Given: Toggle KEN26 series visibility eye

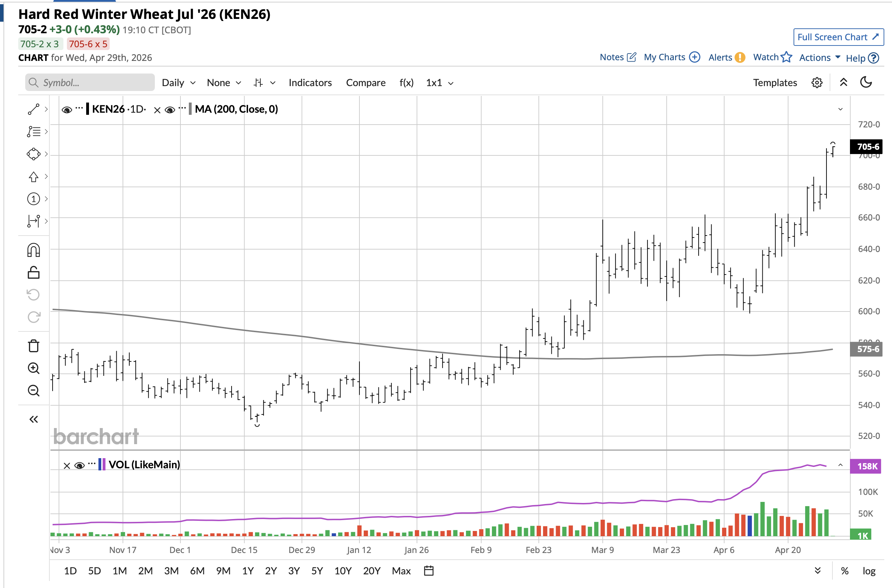Looking at the screenshot, I should pos(67,110).
